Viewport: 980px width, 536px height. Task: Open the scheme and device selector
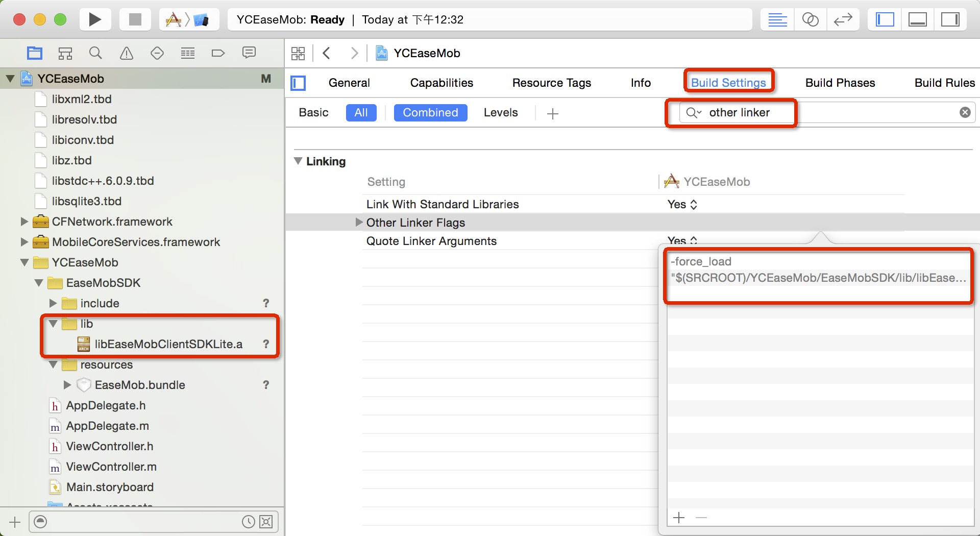pos(188,19)
